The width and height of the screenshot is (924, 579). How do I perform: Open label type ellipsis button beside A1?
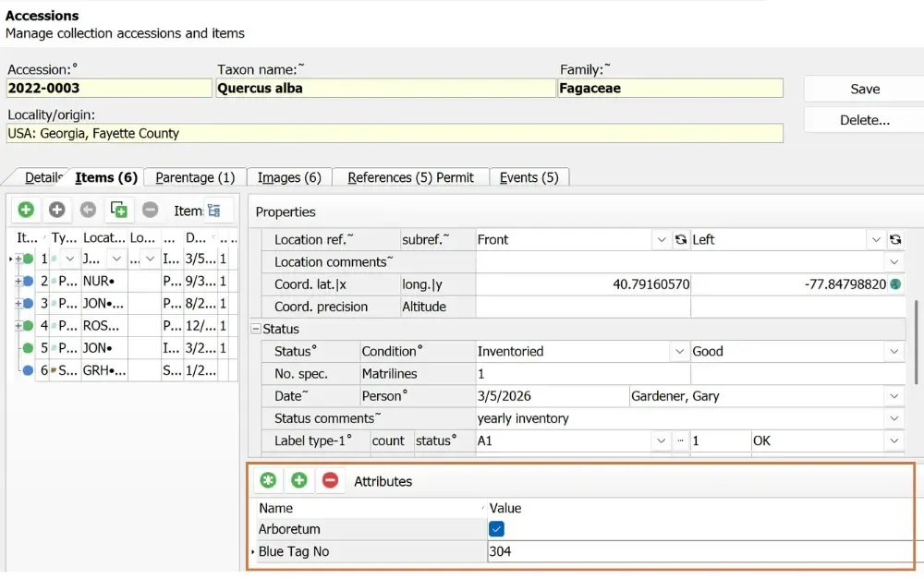point(681,440)
